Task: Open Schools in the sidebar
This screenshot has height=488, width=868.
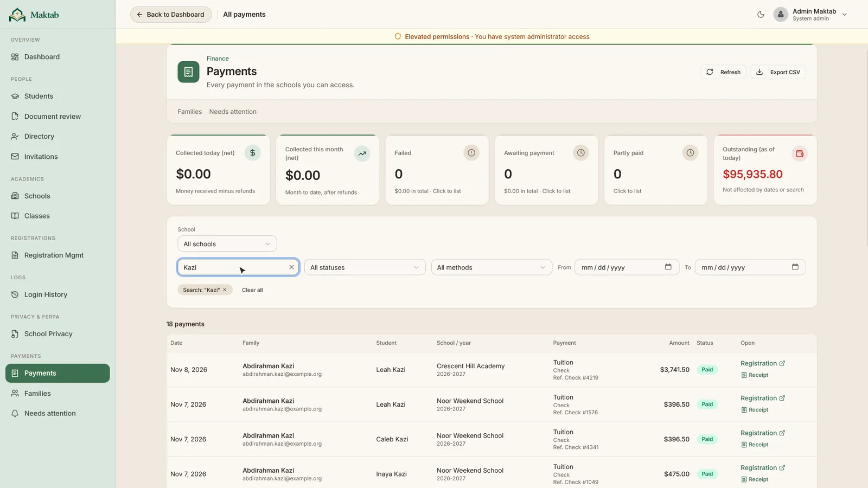Action: (58, 196)
